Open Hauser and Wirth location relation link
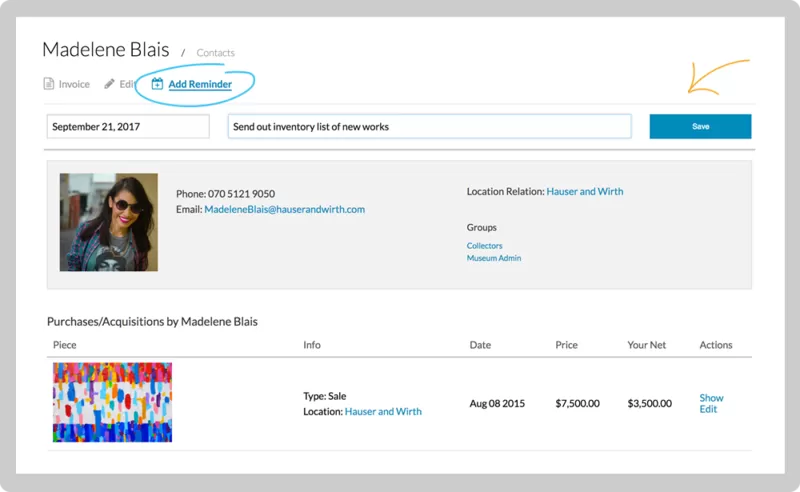800x492 pixels. pyautogui.click(x=585, y=191)
